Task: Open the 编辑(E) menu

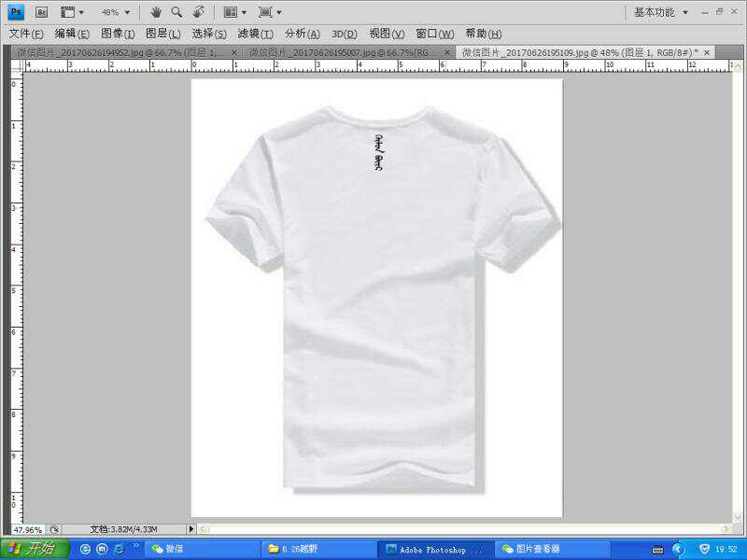Action: pos(72,34)
